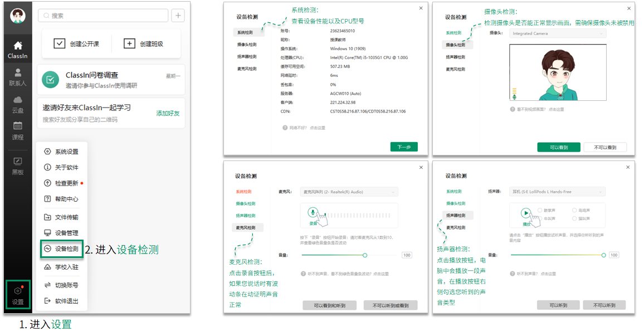Click the question mark icon beside 网络不好?
This screenshot has height=336, width=644.
(x=285, y=128)
